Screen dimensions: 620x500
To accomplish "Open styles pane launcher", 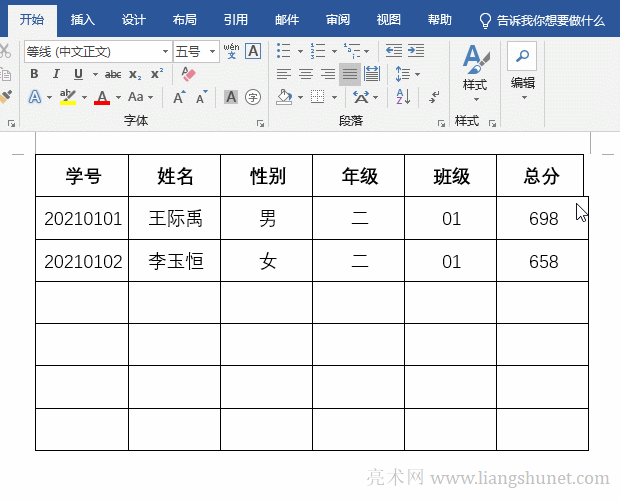I will click(x=492, y=124).
